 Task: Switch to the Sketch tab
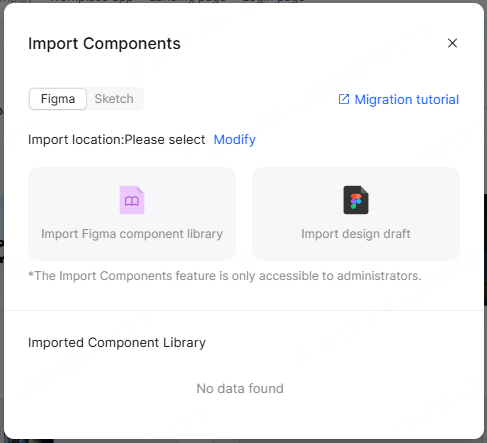point(114,99)
